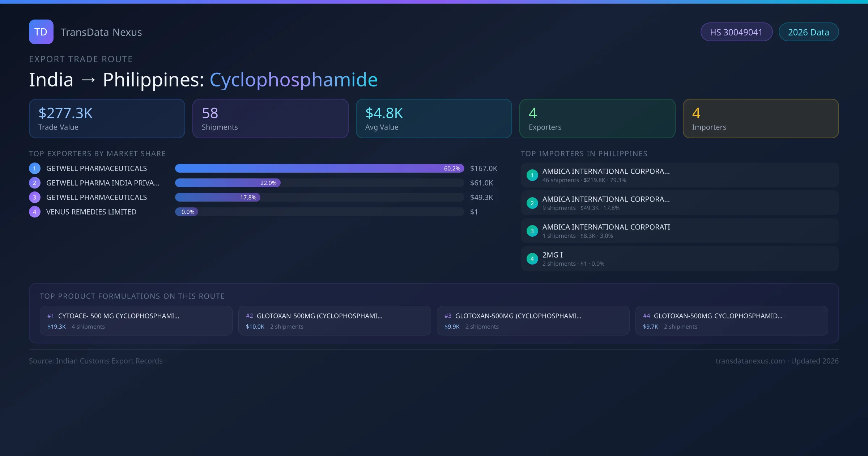868x456 pixels.
Task: Open #2 GLOTOXAN 500MG formulation card
Action: (x=335, y=321)
